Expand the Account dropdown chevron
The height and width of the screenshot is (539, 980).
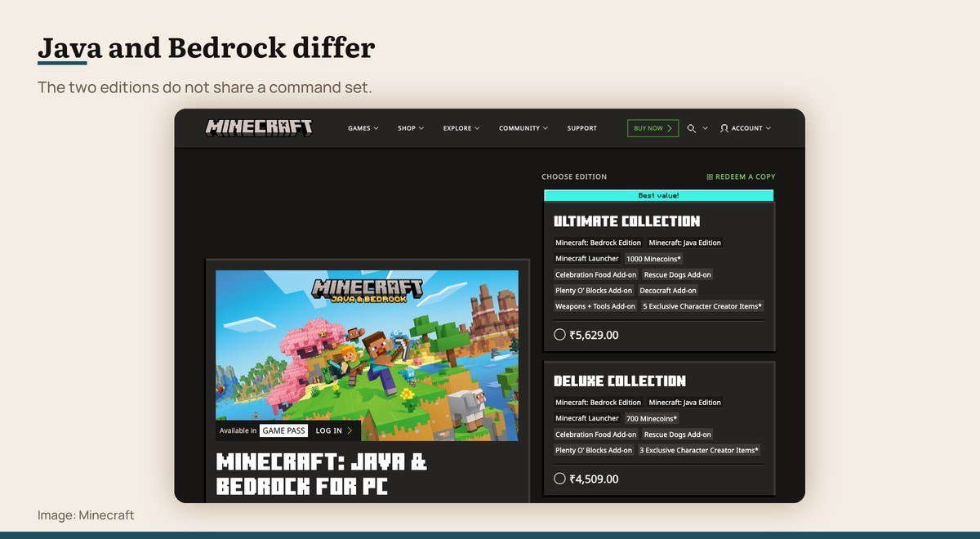coord(768,128)
